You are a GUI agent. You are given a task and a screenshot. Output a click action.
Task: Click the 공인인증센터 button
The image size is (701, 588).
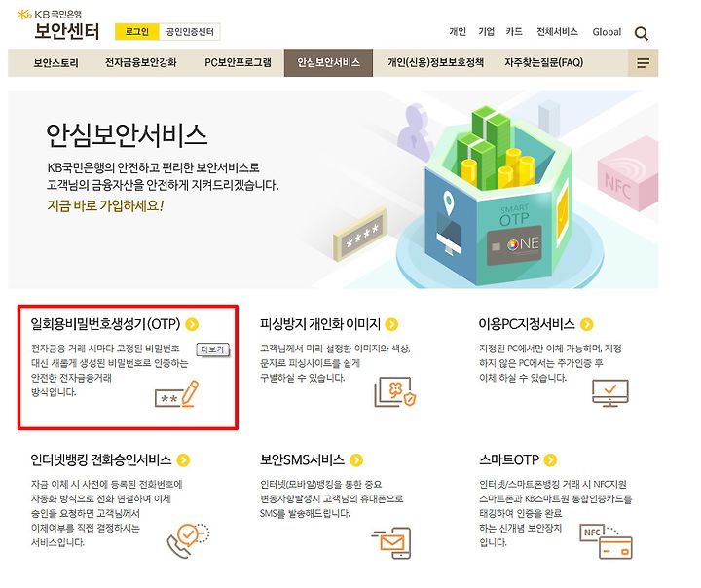click(x=190, y=32)
